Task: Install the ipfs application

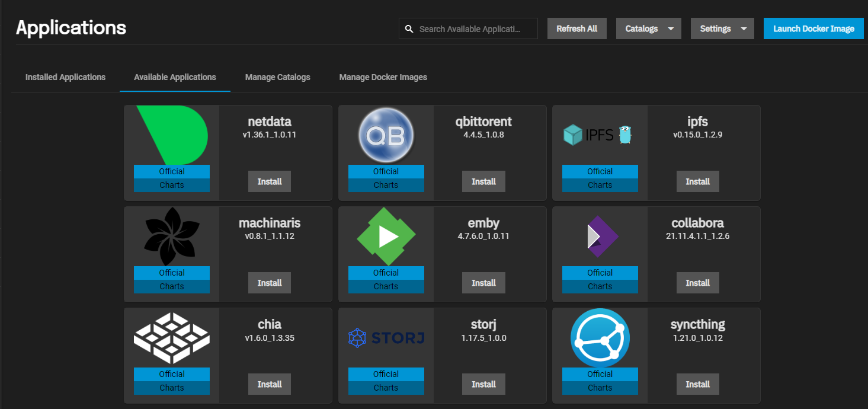Action: [697, 181]
